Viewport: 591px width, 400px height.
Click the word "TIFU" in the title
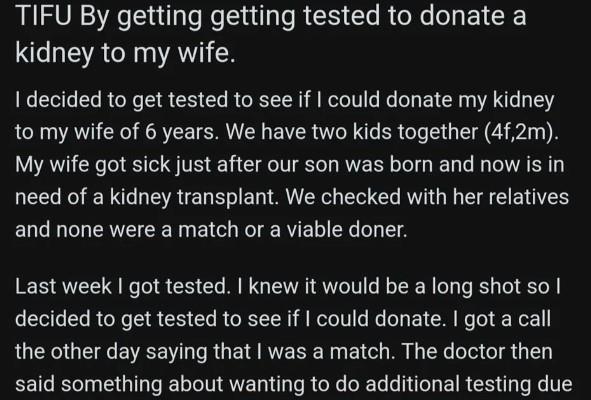(43, 16)
